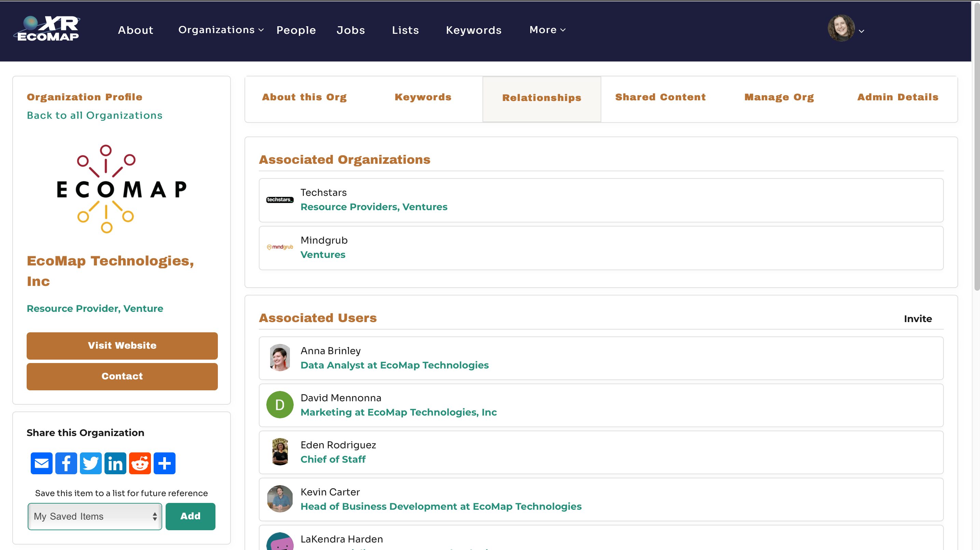Share organization on Reddit
This screenshot has height=550, width=980.
[x=140, y=463]
